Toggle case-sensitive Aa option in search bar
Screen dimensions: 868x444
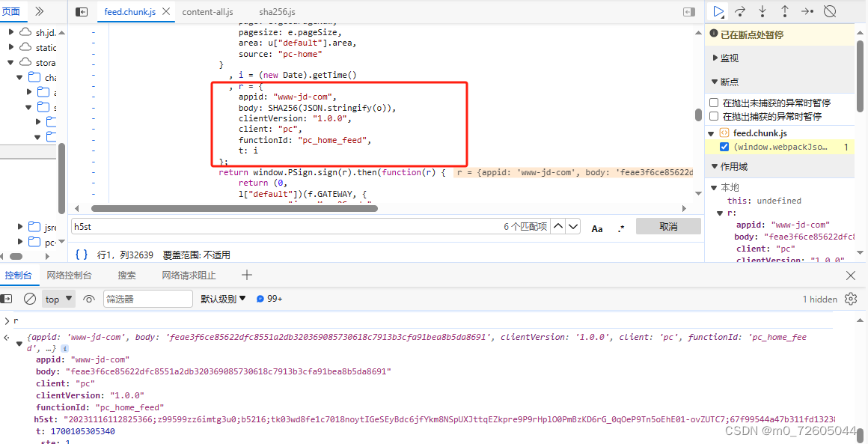[596, 227]
